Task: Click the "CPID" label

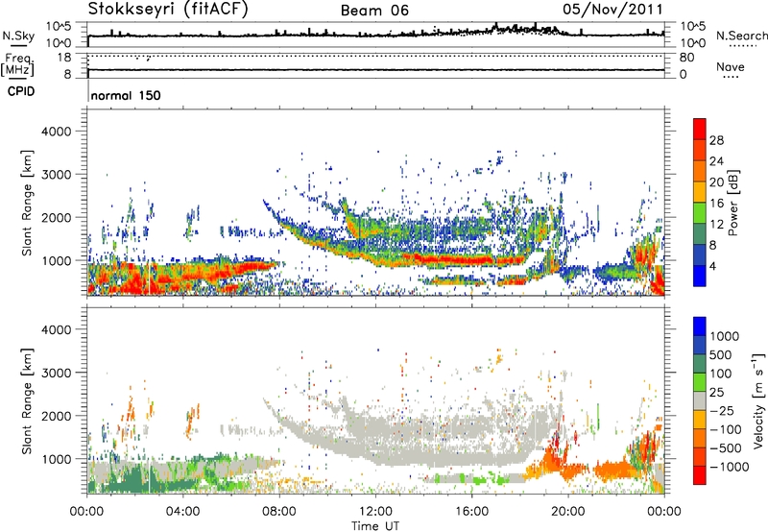Action: (20, 91)
